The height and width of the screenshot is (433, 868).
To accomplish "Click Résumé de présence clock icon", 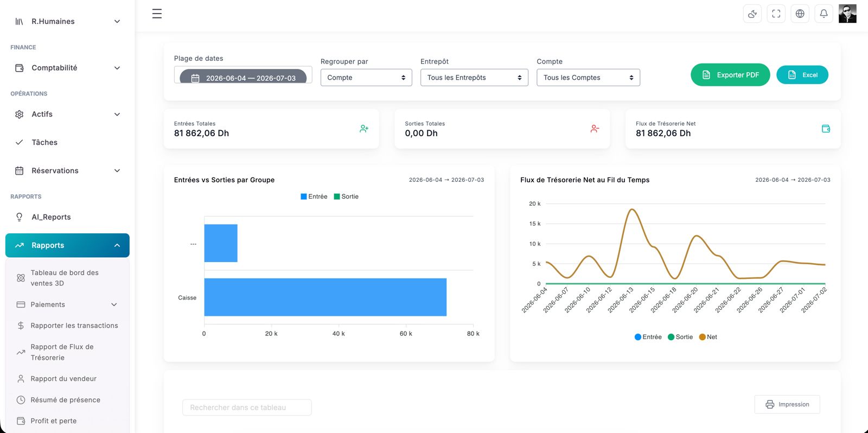I will (x=21, y=400).
